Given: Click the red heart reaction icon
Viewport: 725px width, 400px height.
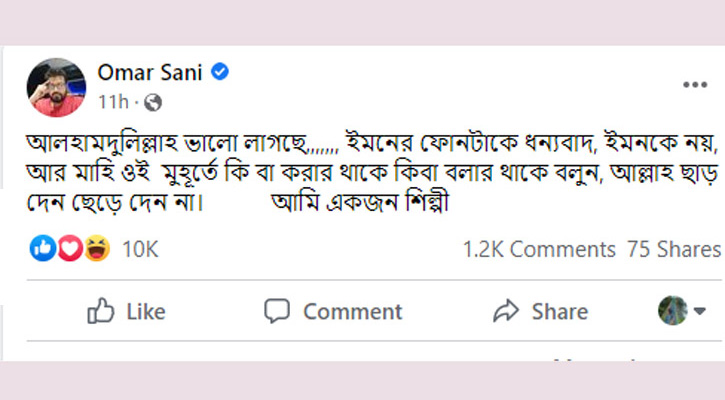Looking at the screenshot, I should 69,249.
